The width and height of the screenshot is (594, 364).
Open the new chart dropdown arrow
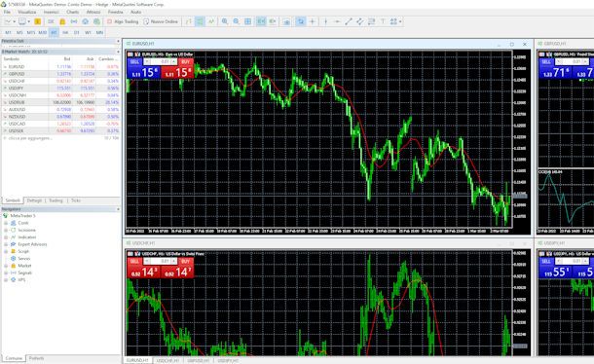click(x=15, y=21)
